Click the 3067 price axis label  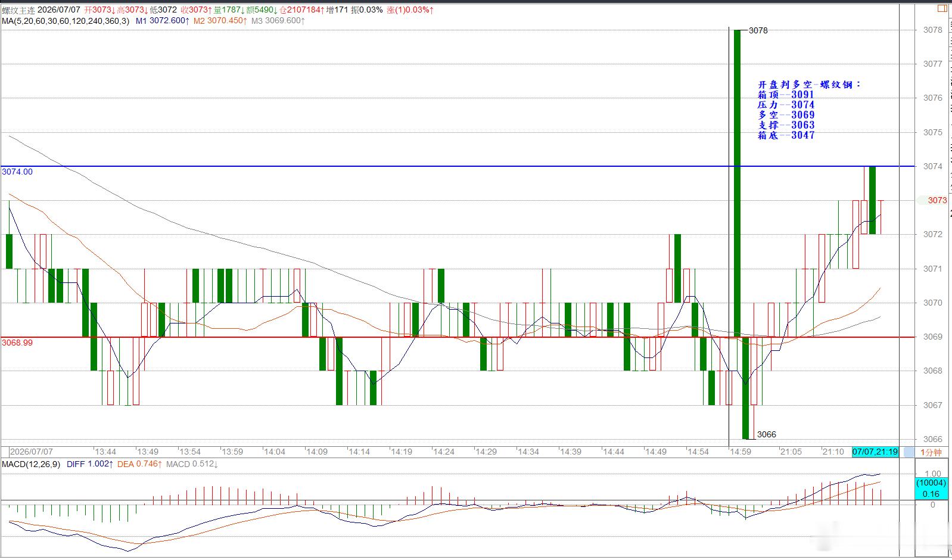pyautogui.click(x=933, y=405)
